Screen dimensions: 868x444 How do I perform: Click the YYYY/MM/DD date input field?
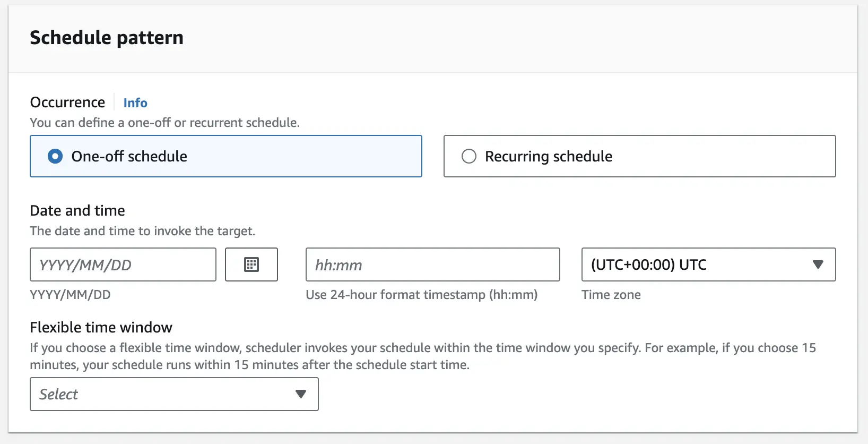123,264
